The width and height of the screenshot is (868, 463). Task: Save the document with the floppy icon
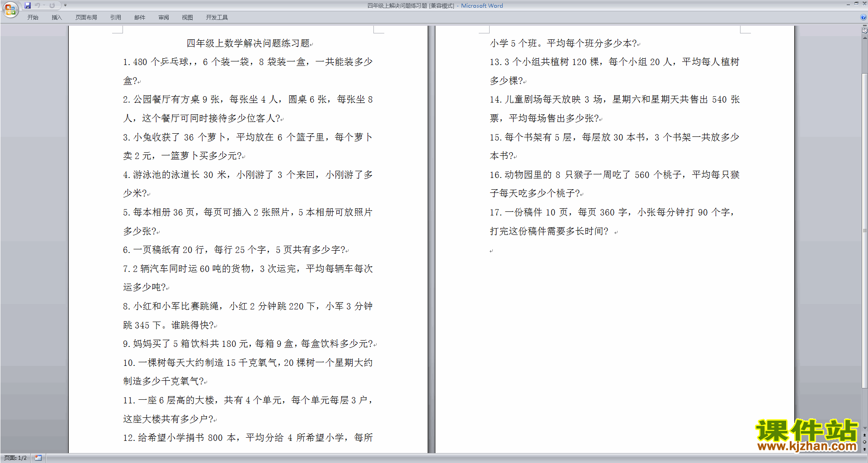pos(28,5)
